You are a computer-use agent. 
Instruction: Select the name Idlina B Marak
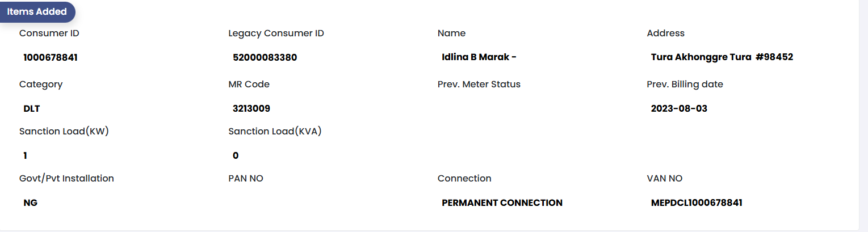(479, 57)
